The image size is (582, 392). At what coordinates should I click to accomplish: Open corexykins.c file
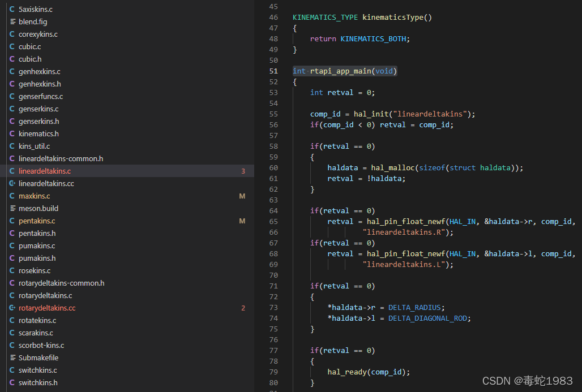[x=38, y=34]
